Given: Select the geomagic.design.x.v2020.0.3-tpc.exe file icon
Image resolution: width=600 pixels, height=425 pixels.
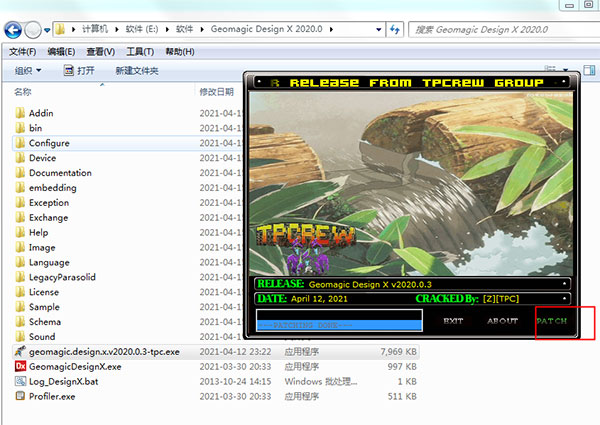Looking at the screenshot, I should (20, 352).
